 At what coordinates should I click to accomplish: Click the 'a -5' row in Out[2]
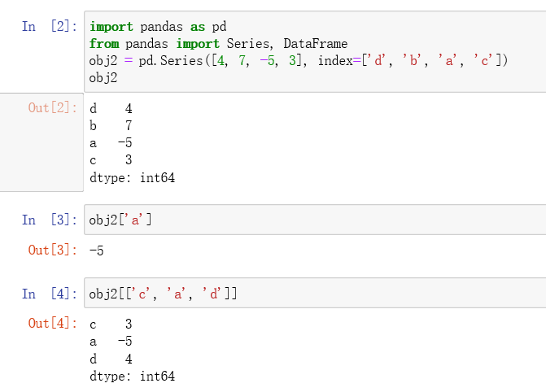coord(111,143)
